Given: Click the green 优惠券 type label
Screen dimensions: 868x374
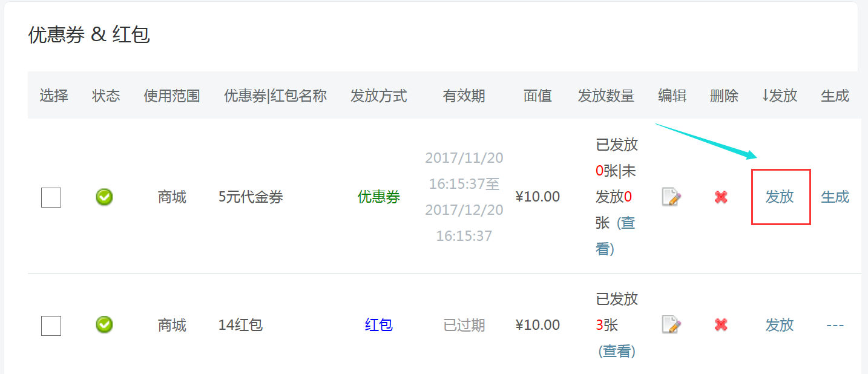Looking at the screenshot, I should (379, 197).
